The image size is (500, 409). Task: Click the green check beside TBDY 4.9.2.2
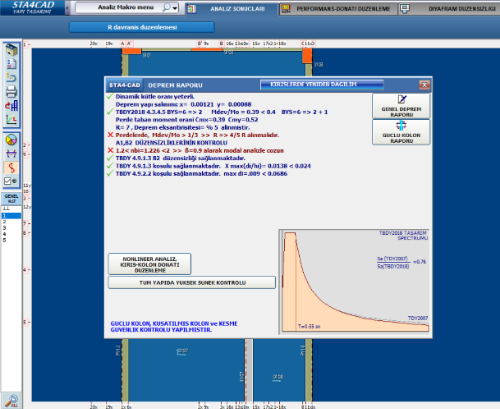point(110,174)
